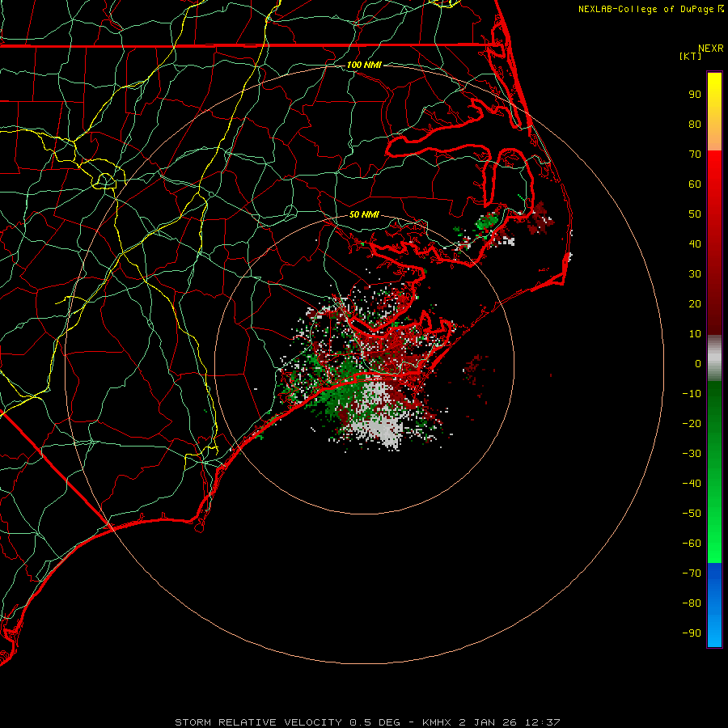
Task: Click the -40 value on the velocity scale
Action: 692,484
